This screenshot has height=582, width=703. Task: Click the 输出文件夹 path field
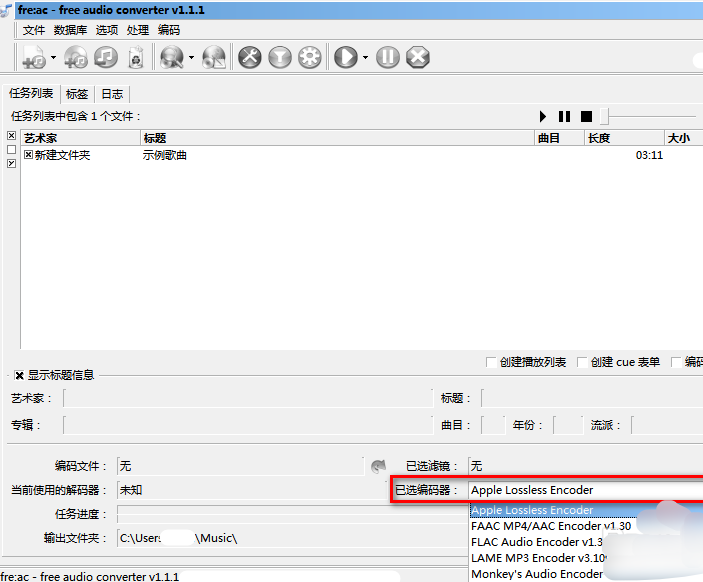coord(292,538)
